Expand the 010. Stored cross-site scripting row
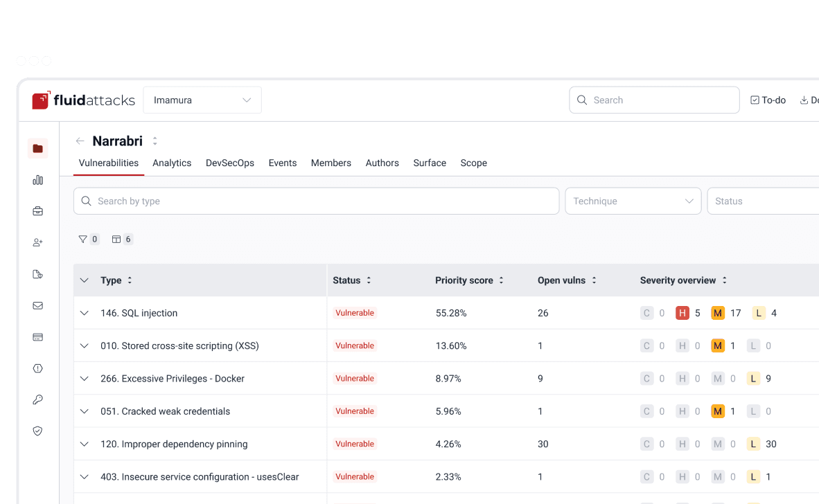The image size is (819, 504). coord(84,345)
